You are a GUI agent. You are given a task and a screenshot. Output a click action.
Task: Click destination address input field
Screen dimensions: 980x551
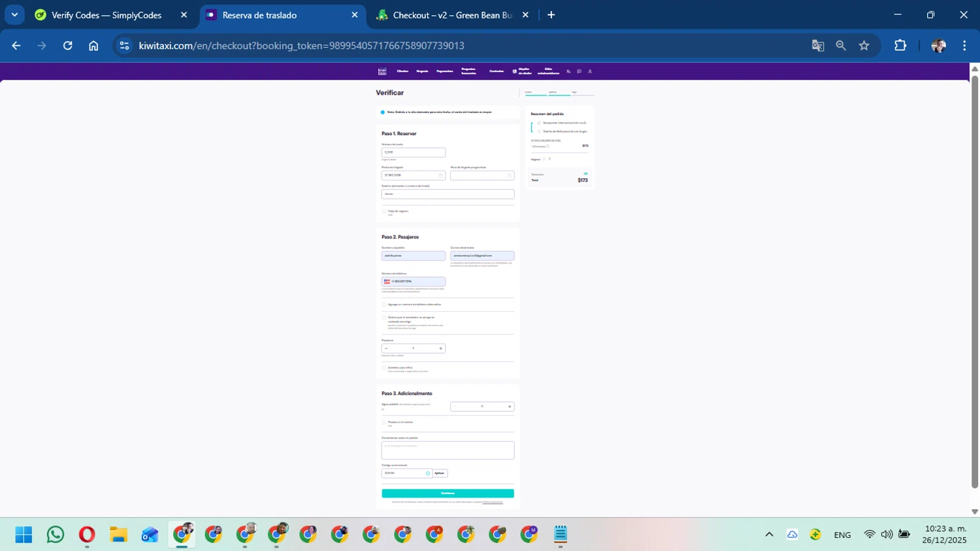click(x=448, y=194)
